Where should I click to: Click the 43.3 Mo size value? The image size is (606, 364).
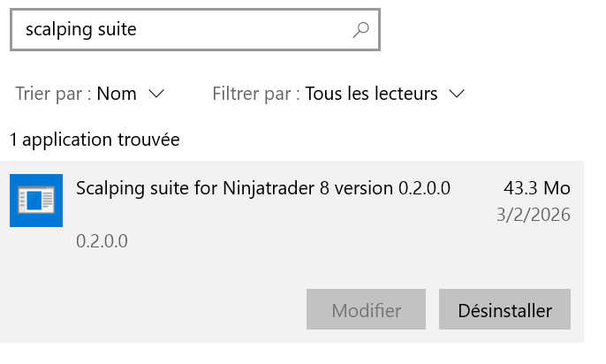[x=536, y=188]
